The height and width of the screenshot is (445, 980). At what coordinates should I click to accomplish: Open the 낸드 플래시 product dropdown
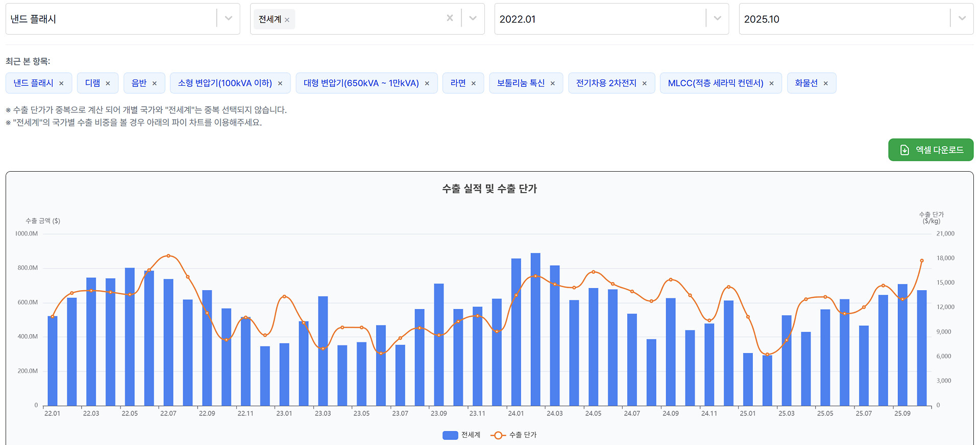228,18
